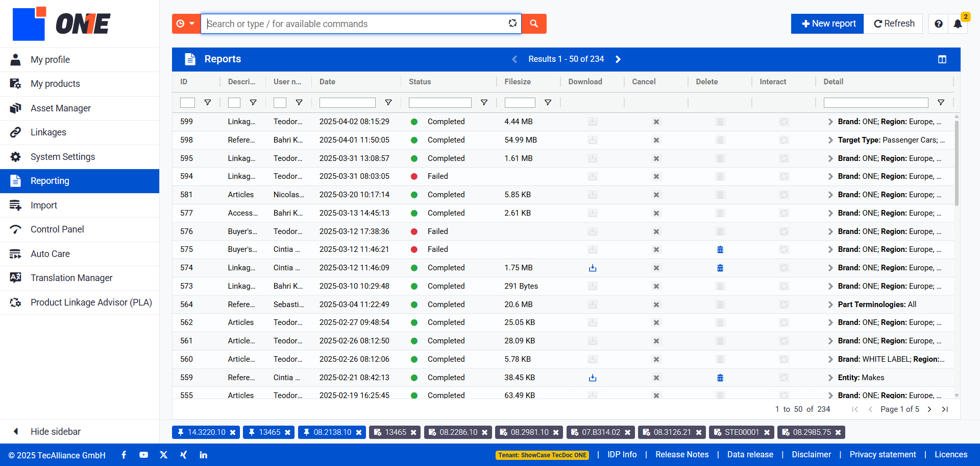Download report 559 file

(592, 378)
